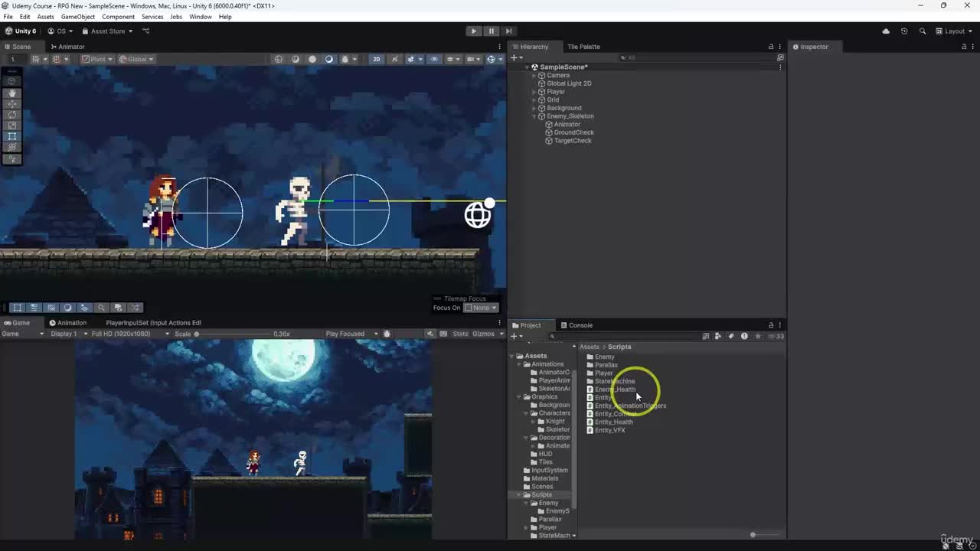The height and width of the screenshot is (551, 980).
Task: Select the Rotate tool in Scene toolbar
Action: (x=12, y=114)
